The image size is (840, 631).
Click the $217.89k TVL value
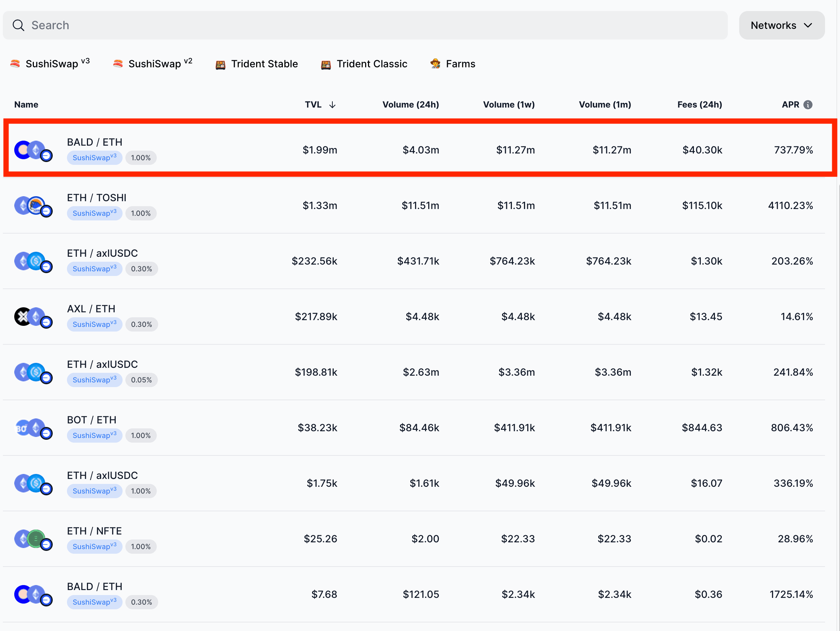click(316, 317)
